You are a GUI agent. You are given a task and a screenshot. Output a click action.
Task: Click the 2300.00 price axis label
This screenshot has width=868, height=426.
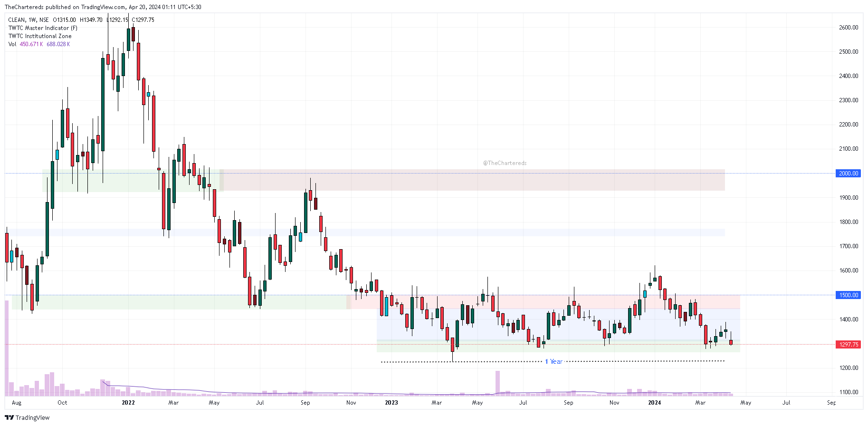[849, 100]
